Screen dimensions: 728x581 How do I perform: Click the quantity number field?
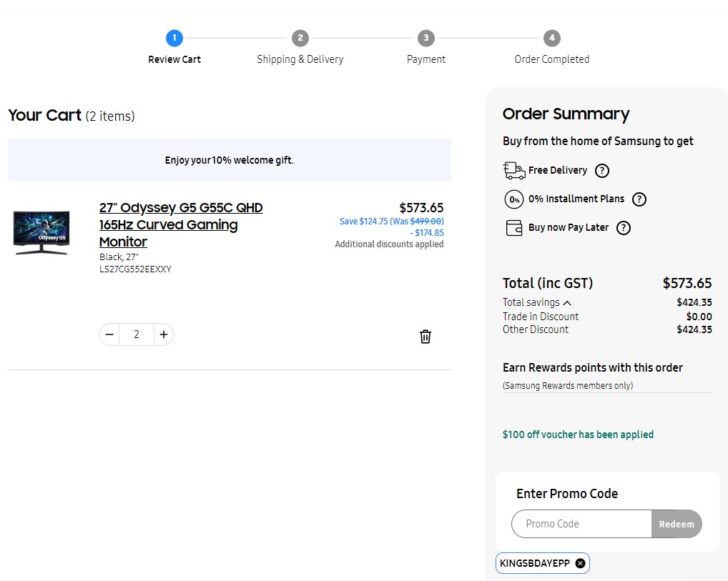pos(137,334)
